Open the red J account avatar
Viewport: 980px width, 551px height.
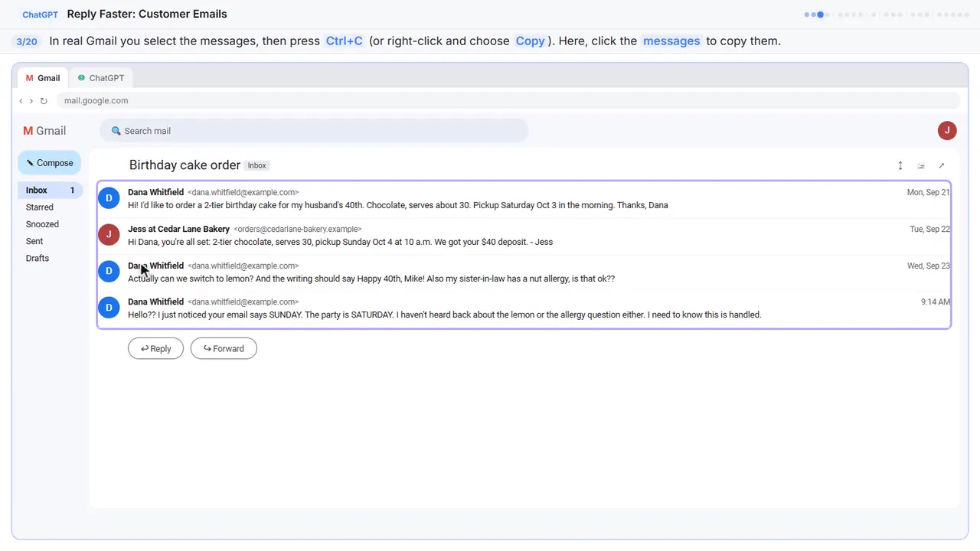coord(947,130)
